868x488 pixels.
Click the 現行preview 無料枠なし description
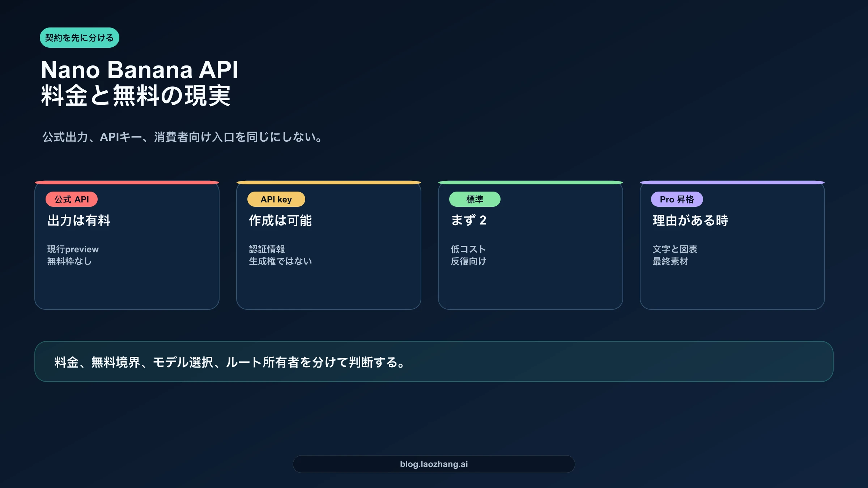click(x=73, y=255)
